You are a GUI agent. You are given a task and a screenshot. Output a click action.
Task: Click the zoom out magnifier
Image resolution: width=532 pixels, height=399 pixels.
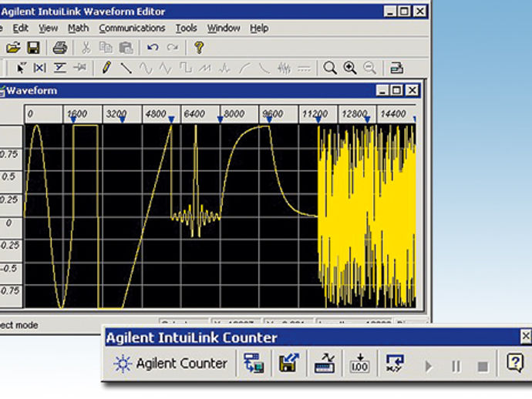pyautogui.click(x=369, y=68)
